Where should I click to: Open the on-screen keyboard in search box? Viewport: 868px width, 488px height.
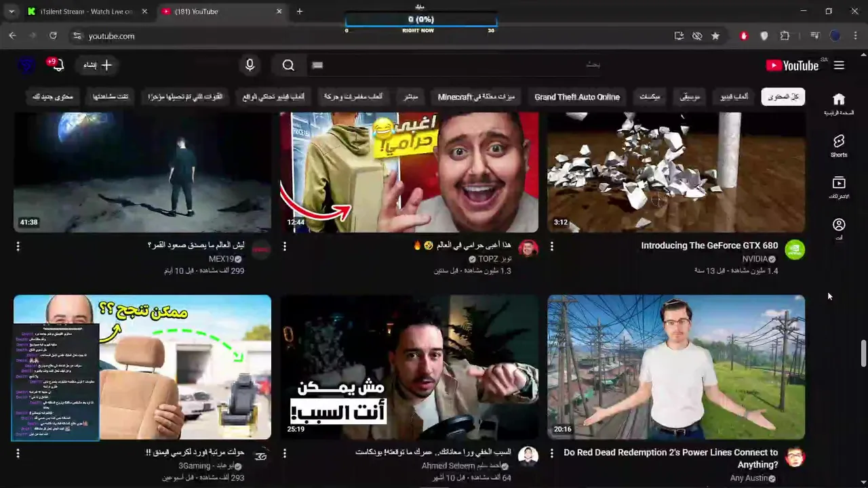pos(317,65)
